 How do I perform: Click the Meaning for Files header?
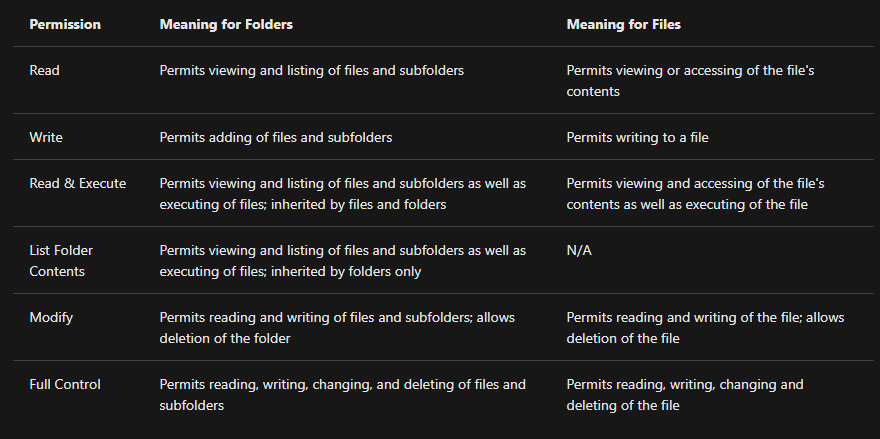pos(625,24)
